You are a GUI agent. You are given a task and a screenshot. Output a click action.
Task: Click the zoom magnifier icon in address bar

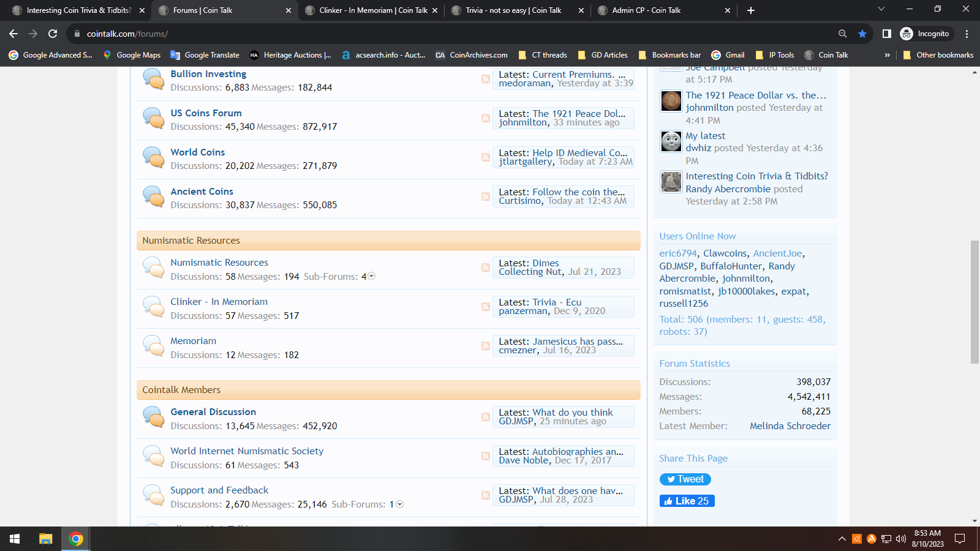[x=843, y=34]
